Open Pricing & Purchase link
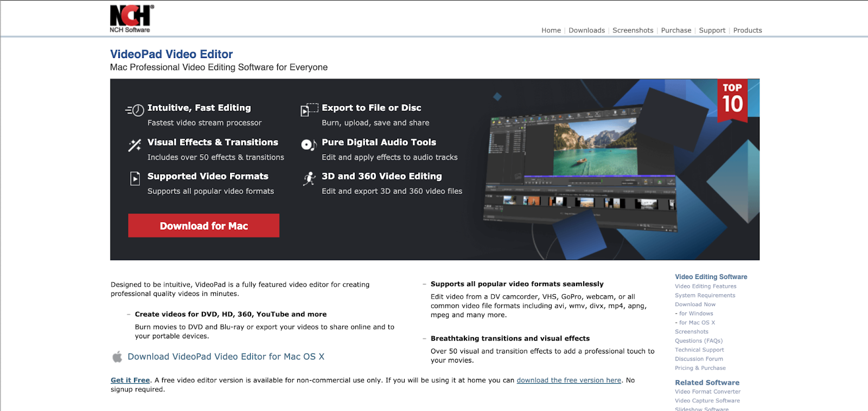 click(x=700, y=368)
